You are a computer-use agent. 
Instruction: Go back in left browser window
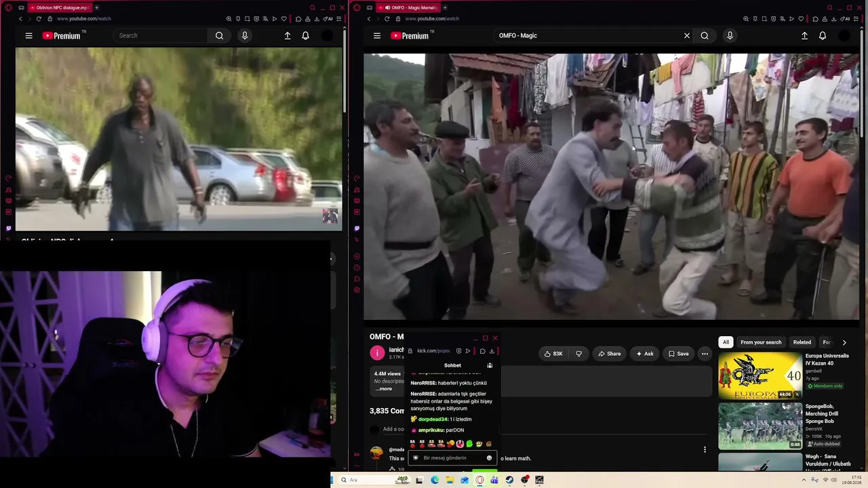[20, 18]
